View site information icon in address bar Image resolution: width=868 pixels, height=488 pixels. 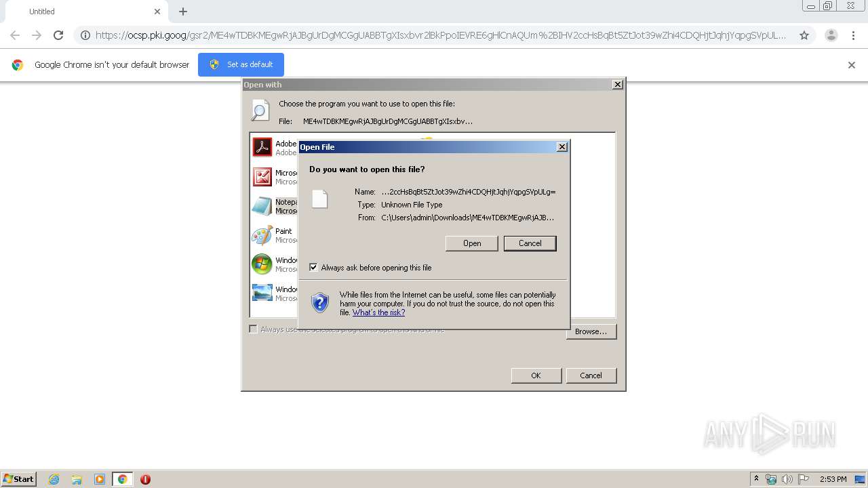pos(85,35)
